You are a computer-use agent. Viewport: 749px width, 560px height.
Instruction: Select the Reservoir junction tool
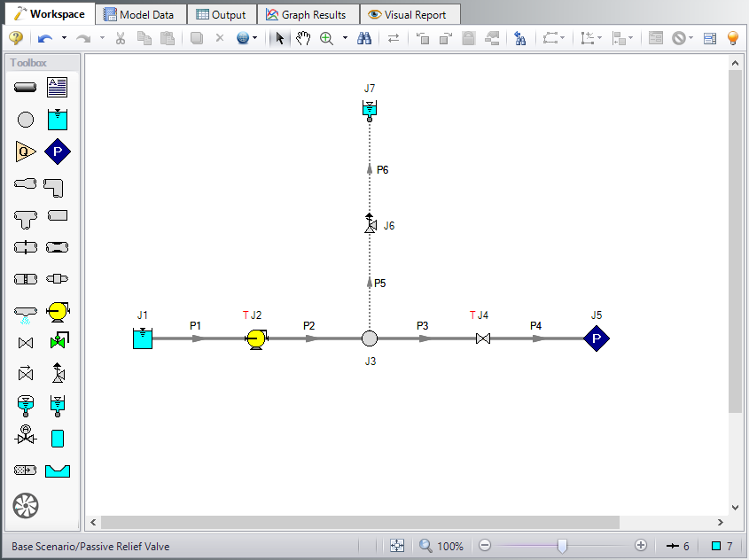point(57,119)
